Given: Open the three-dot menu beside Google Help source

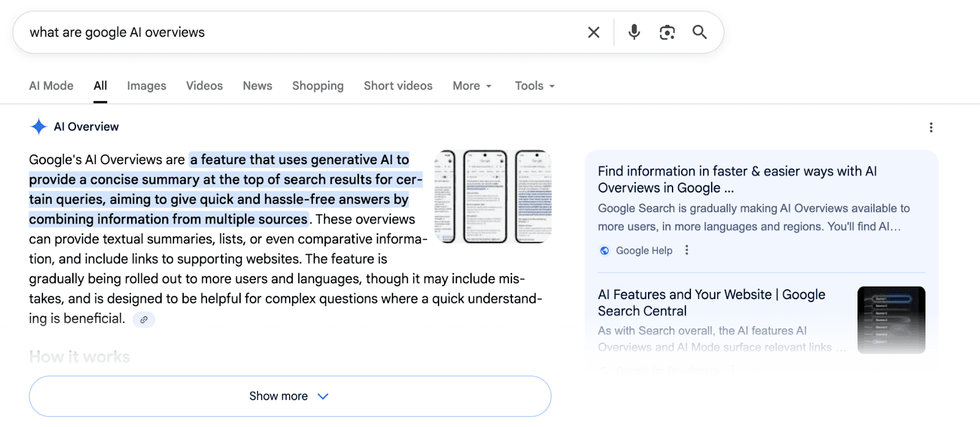Looking at the screenshot, I should tap(687, 250).
